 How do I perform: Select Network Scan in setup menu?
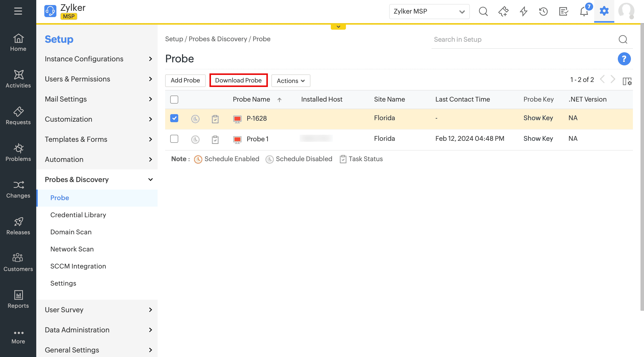tap(72, 249)
